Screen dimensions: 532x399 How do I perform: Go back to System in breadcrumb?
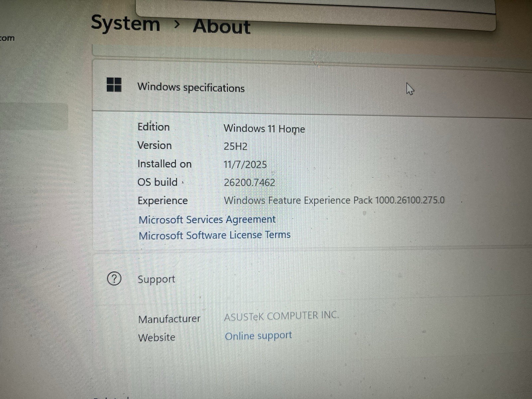[125, 24]
